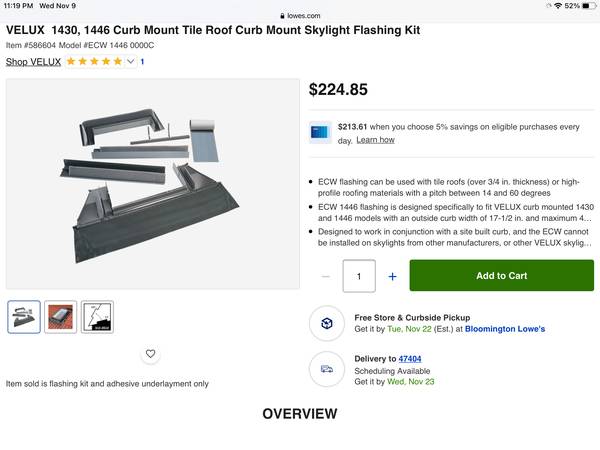This screenshot has height=450, width=600.
Task: Click the review count number link
Action: (x=142, y=62)
